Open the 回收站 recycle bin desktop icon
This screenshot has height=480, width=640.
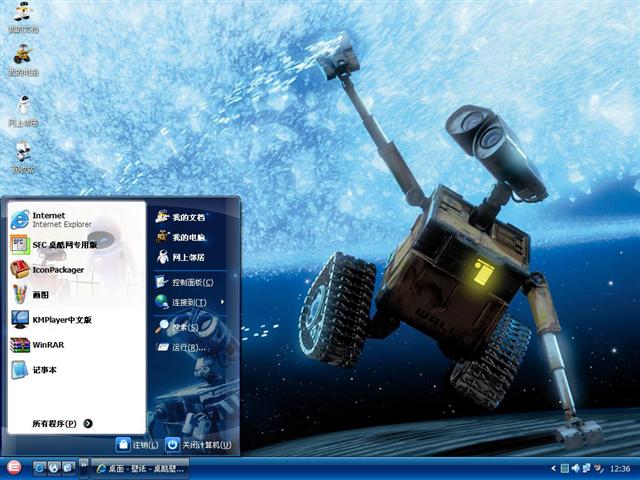pyautogui.click(x=23, y=157)
